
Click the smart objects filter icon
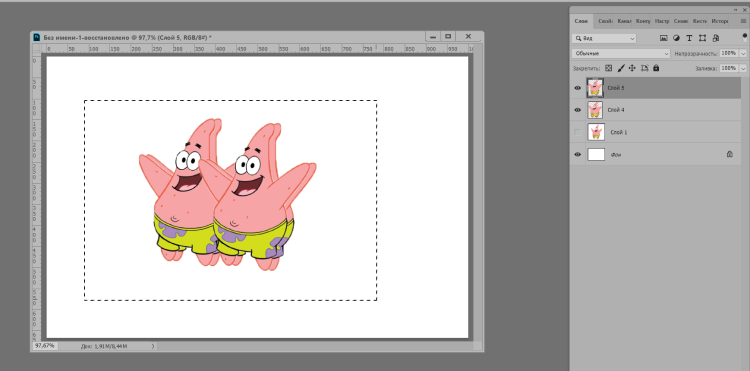[716, 38]
